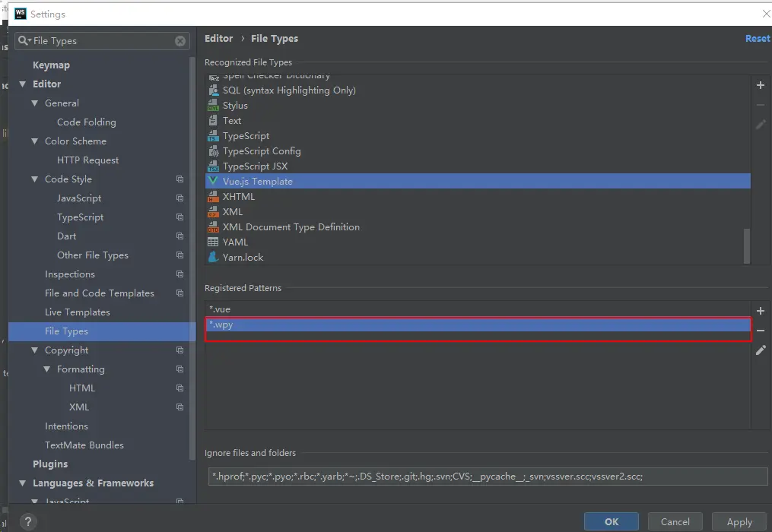
Task: Clear the settings search field
Action: tap(180, 41)
